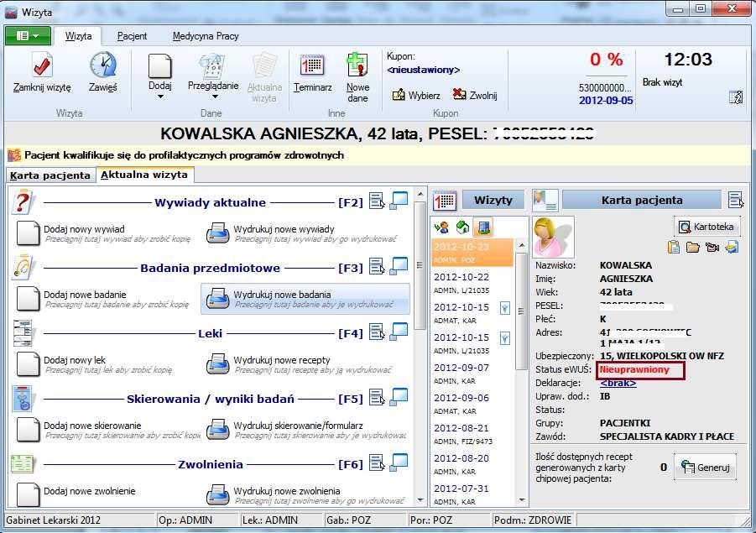Image resolution: width=756 pixels, height=533 pixels.
Task: Click the Wywiady aktualne question mark icon
Action: [22, 202]
